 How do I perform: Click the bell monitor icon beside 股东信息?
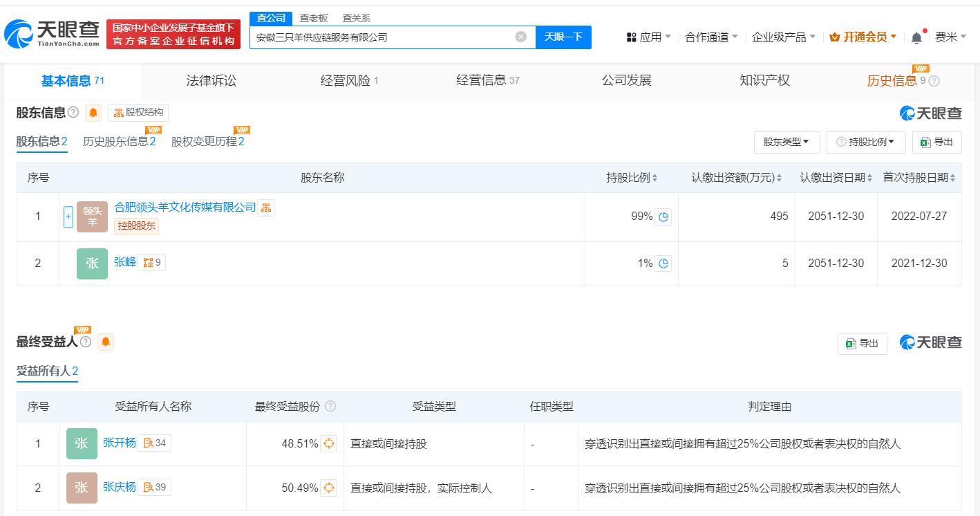[93, 112]
